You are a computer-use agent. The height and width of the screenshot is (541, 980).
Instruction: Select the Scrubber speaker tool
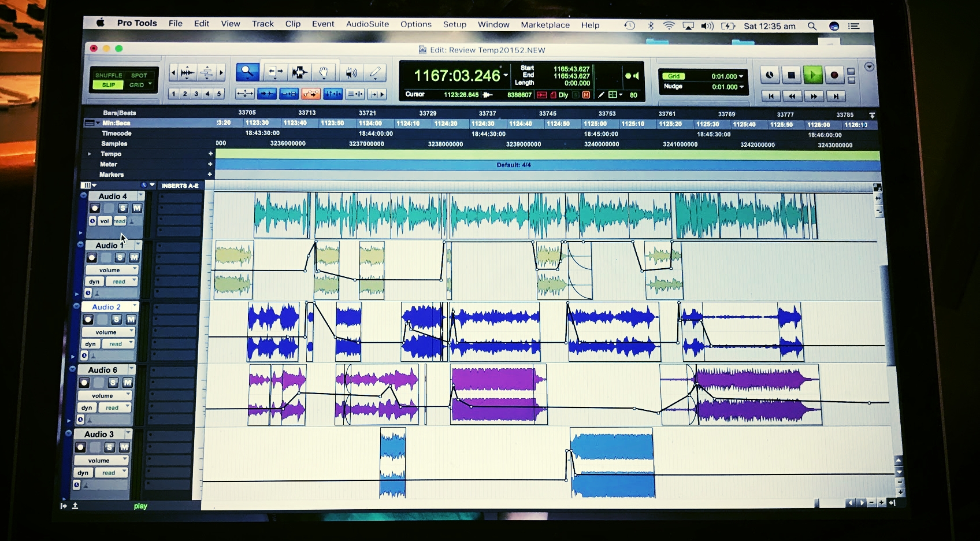click(x=351, y=73)
